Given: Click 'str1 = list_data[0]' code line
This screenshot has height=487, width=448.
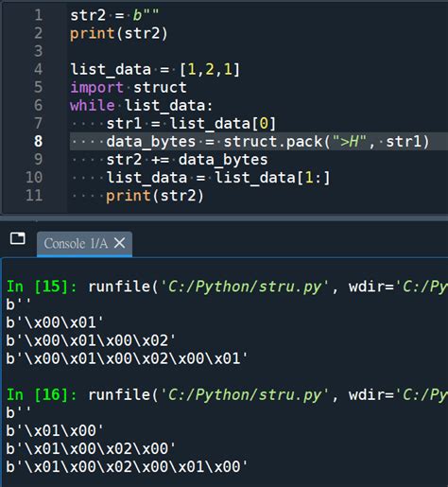Looking at the screenshot, I should 191,123.
